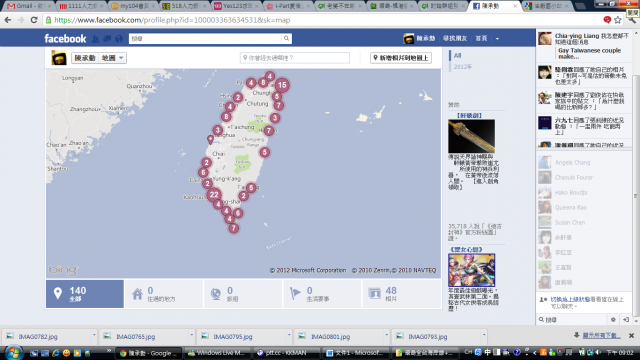The height and width of the screenshot is (360, 640).
Task: Click the bookmark star icon
Action: point(618,20)
